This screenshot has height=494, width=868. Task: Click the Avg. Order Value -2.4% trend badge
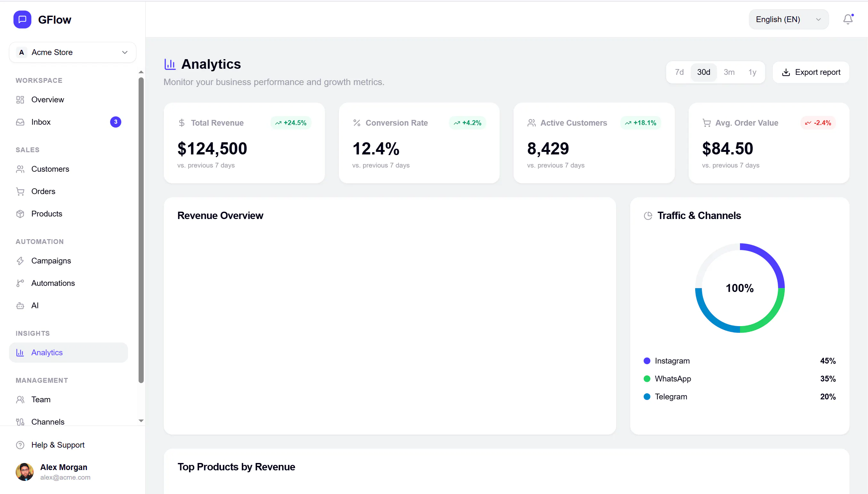click(818, 123)
